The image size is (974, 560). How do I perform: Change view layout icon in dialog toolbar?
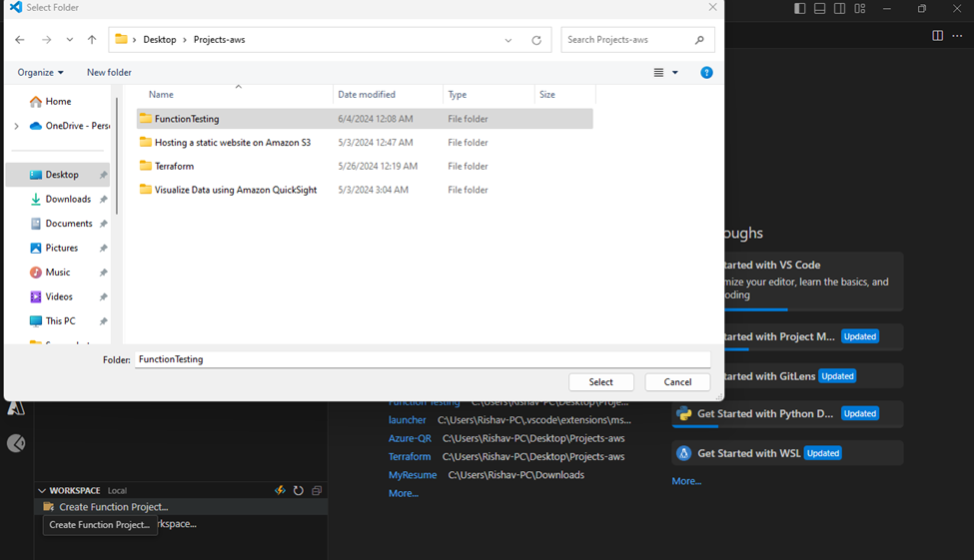click(x=658, y=73)
